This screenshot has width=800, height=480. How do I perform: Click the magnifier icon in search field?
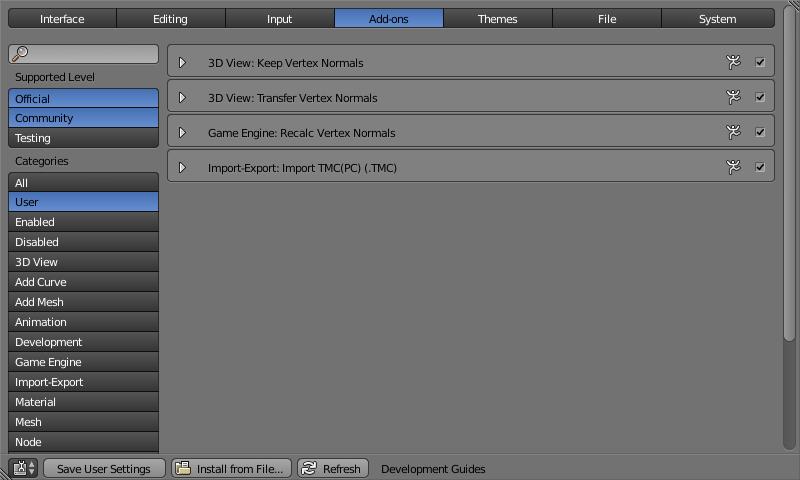click(x=20, y=54)
